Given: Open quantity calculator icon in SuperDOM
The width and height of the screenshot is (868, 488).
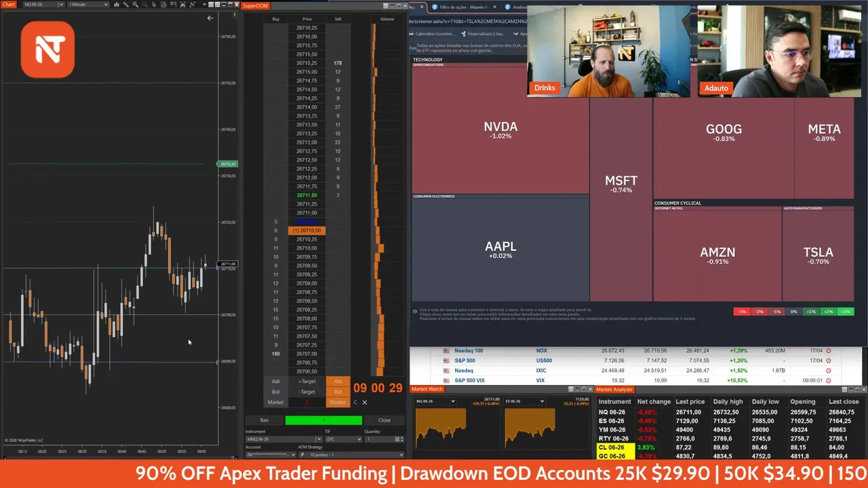Looking at the screenshot, I should pyautogui.click(x=397, y=439).
